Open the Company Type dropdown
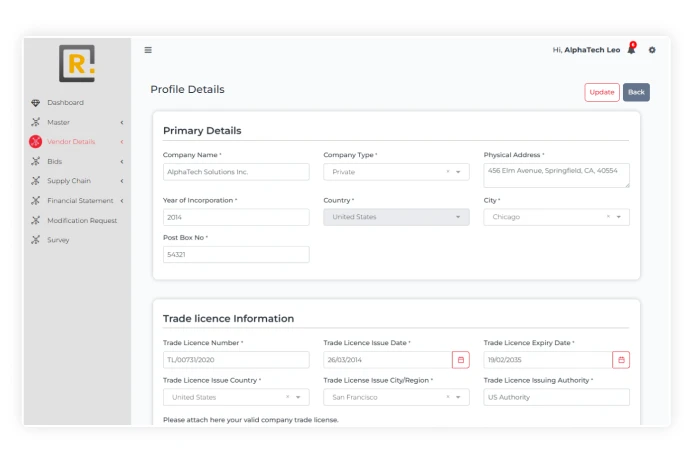The height and width of the screenshot is (462, 692). (458, 172)
